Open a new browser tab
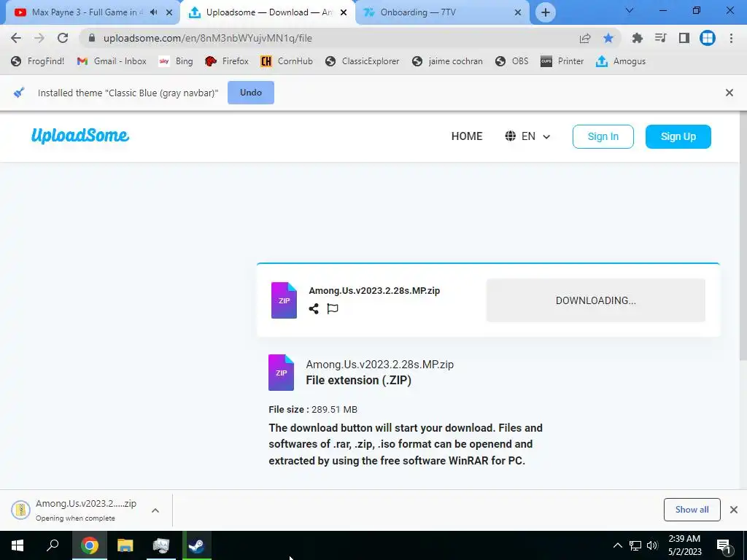The image size is (747, 560). tap(546, 12)
